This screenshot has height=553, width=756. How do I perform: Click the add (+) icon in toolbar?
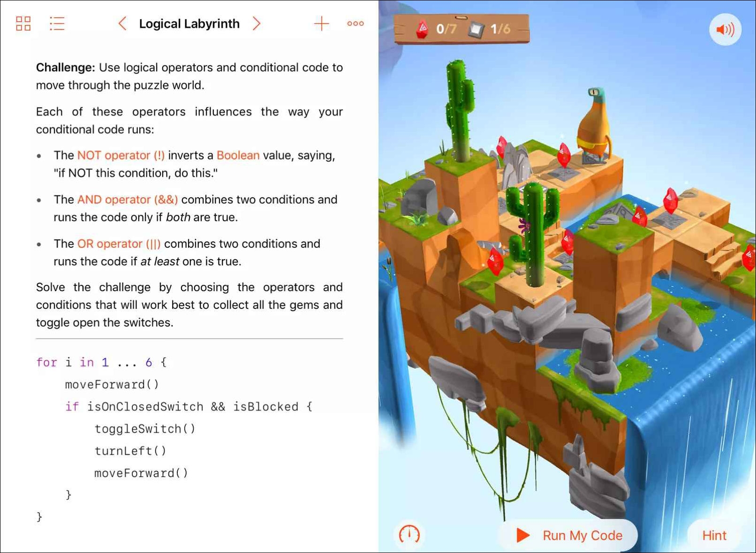pos(322,23)
